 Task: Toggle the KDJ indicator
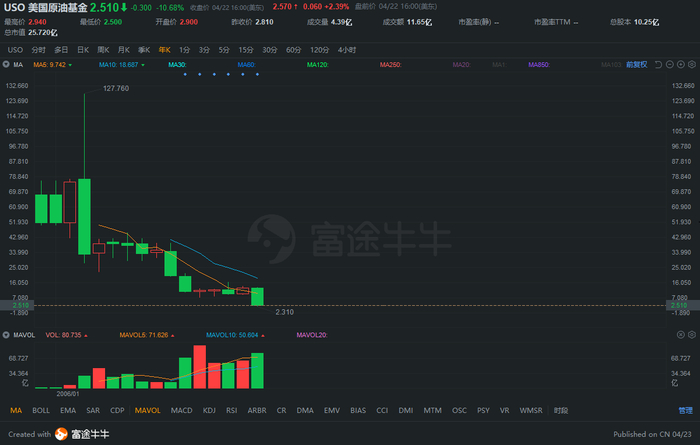209,410
